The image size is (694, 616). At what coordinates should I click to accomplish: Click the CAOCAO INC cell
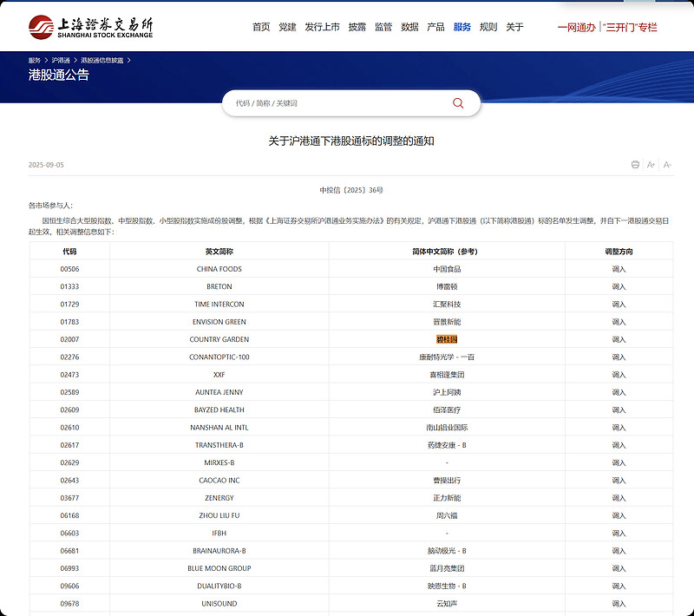tap(219, 481)
